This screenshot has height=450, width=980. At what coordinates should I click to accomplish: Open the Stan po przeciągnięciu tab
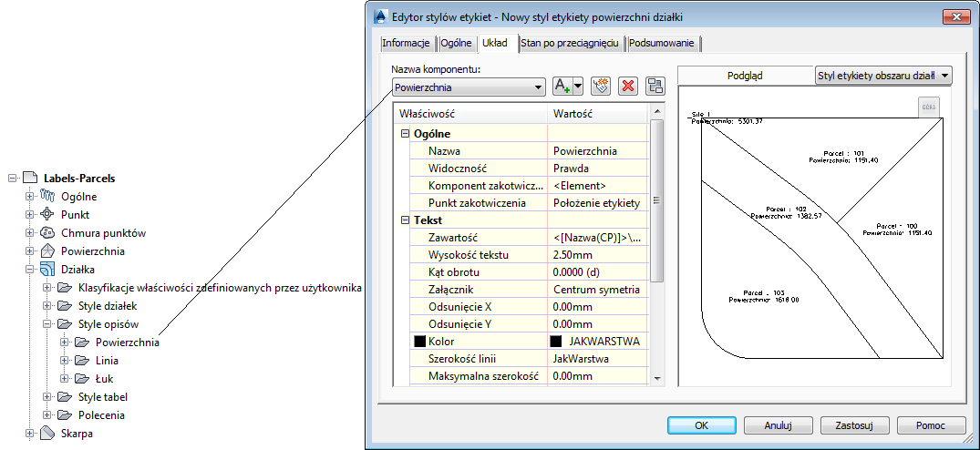tap(570, 43)
